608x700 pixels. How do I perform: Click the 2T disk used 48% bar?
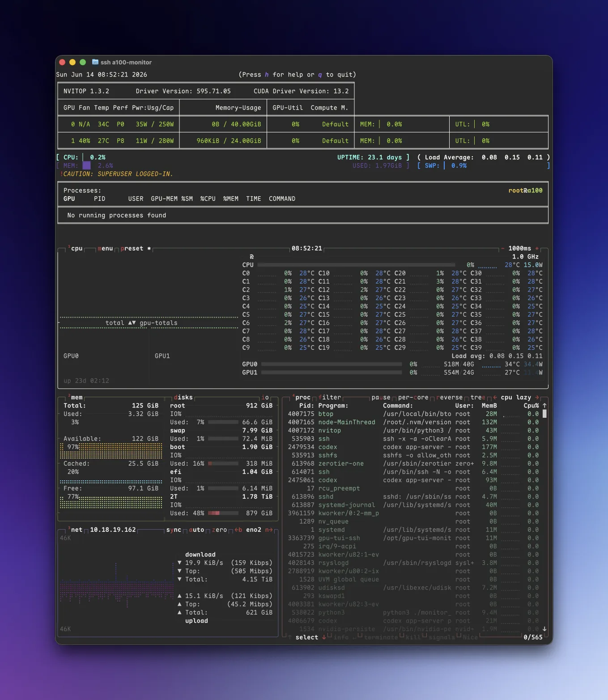click(x=223, y=513)
